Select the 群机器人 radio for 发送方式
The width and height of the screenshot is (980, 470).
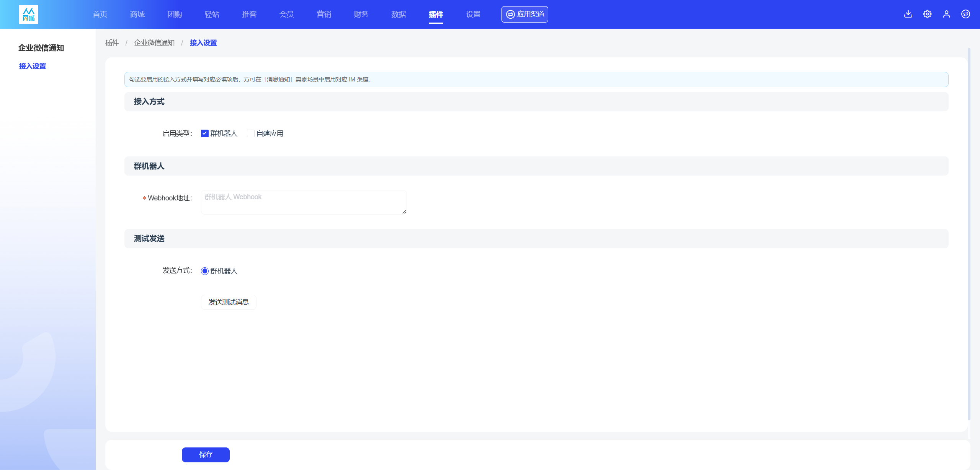click(x=205, y=271)
